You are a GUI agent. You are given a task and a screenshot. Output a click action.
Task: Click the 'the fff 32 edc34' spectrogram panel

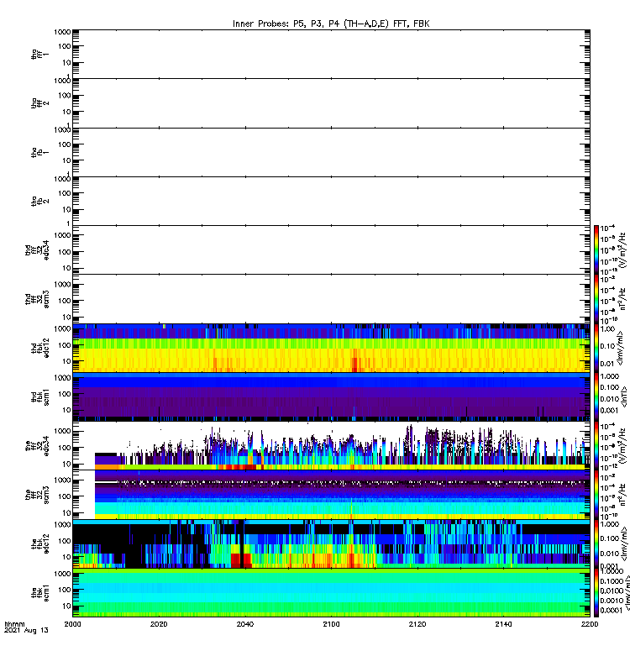[x=331, y=446]
